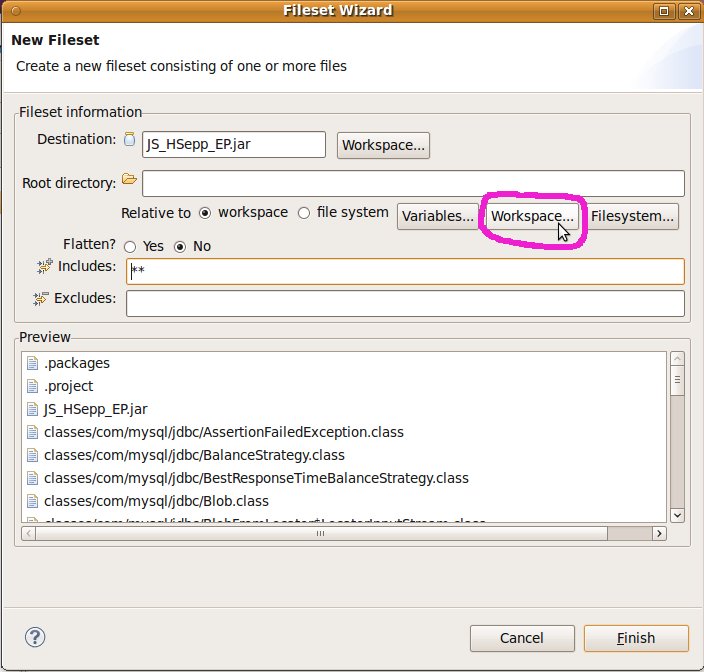
Task: Select BalanceStrategy.class in the Preview list
Action: [x=140, y=455]
